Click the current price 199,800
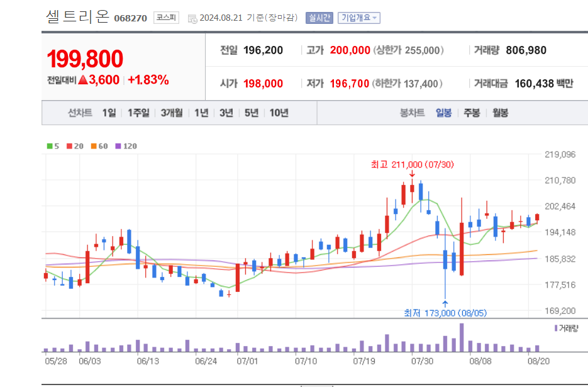 85,59
